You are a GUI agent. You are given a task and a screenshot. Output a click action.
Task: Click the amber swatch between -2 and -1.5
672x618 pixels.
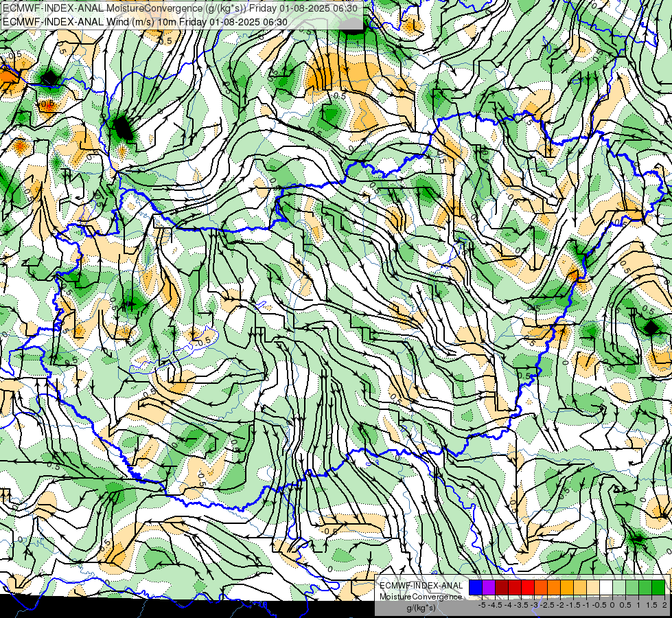[x=567, y=588]
